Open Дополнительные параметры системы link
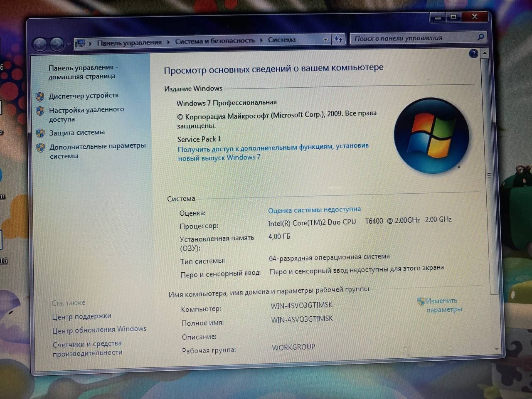 coord(98,151)
